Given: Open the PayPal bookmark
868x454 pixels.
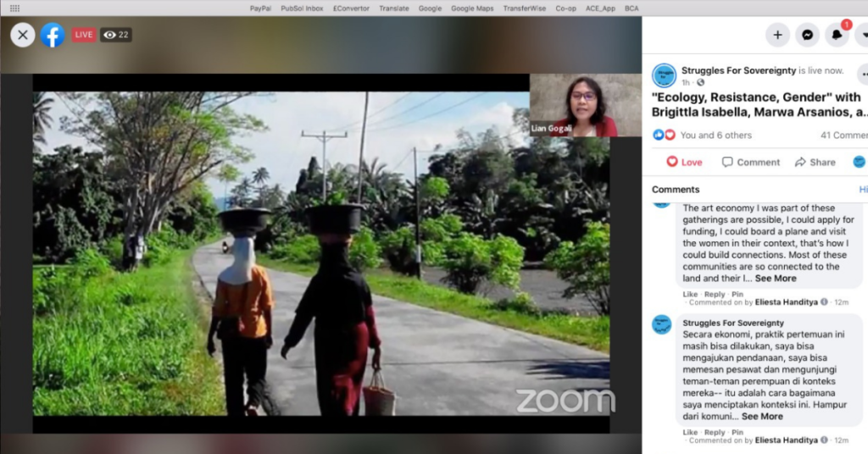Looking at the screenshot, I should pos(260,8).
